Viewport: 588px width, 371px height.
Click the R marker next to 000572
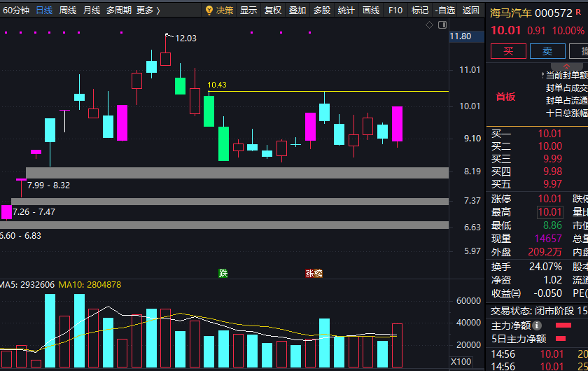coord(578,12)
